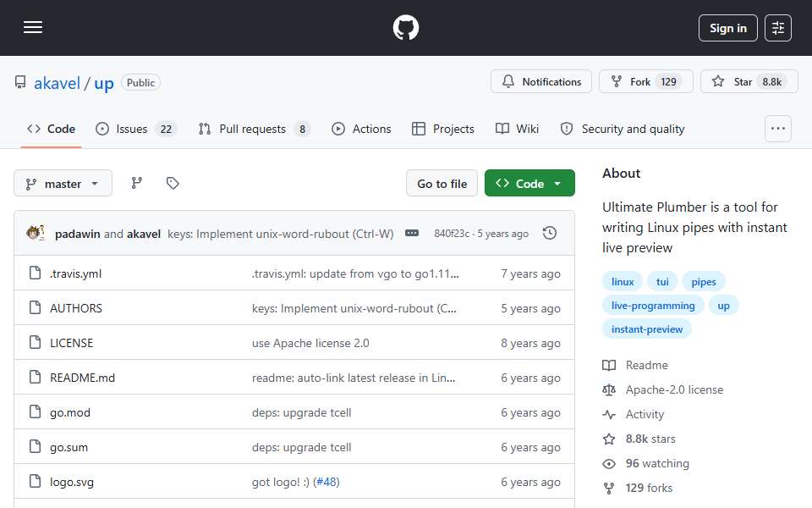Open commit hash 840f23c
The image size is (812, 508).
point(452,234)
